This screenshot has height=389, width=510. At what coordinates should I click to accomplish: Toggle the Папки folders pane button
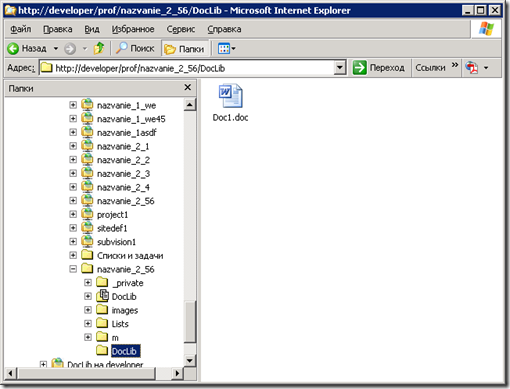185,49
